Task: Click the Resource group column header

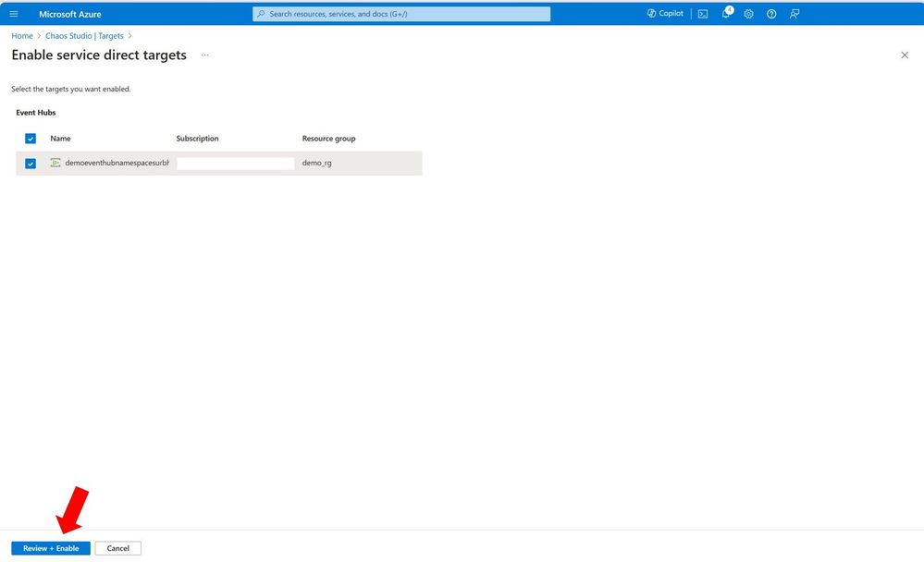Action: 329,139
